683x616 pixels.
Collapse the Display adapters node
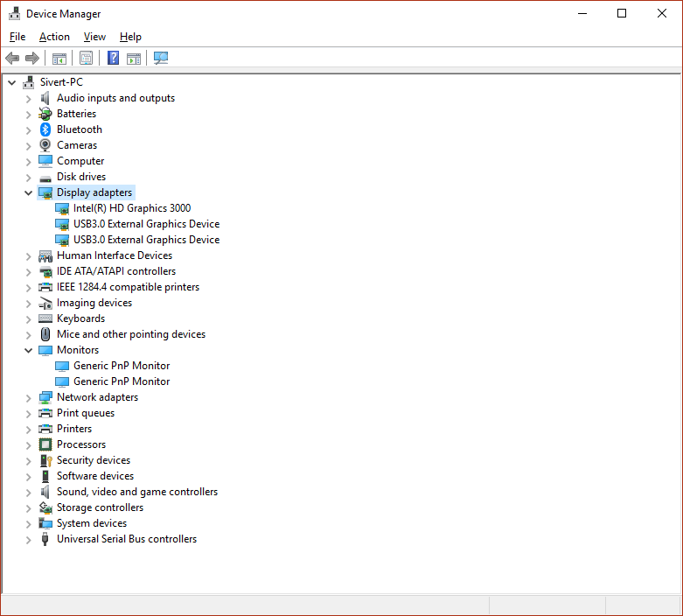pyautogui.click(x=28, y=192)
